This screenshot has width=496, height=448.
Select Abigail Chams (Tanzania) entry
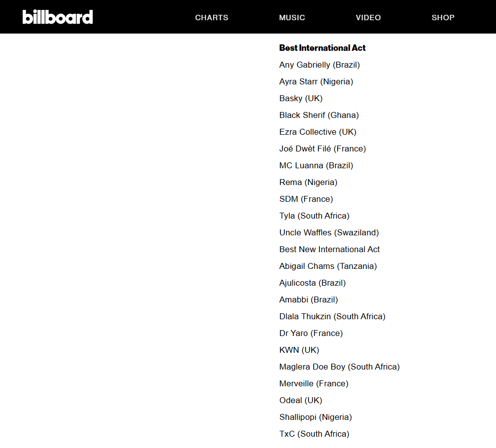coord(328,266)
